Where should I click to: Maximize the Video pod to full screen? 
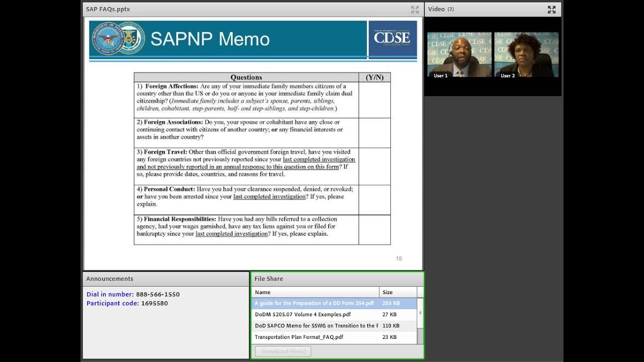[x=551, y=9]
